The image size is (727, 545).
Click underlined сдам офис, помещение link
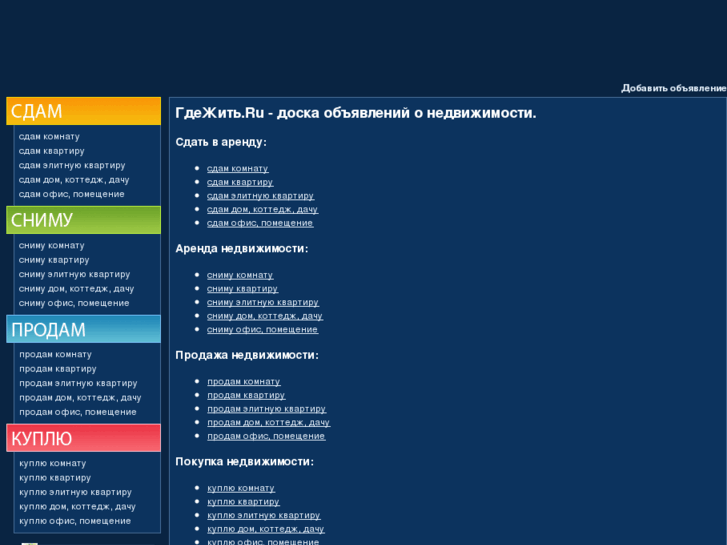click(260, 223)
